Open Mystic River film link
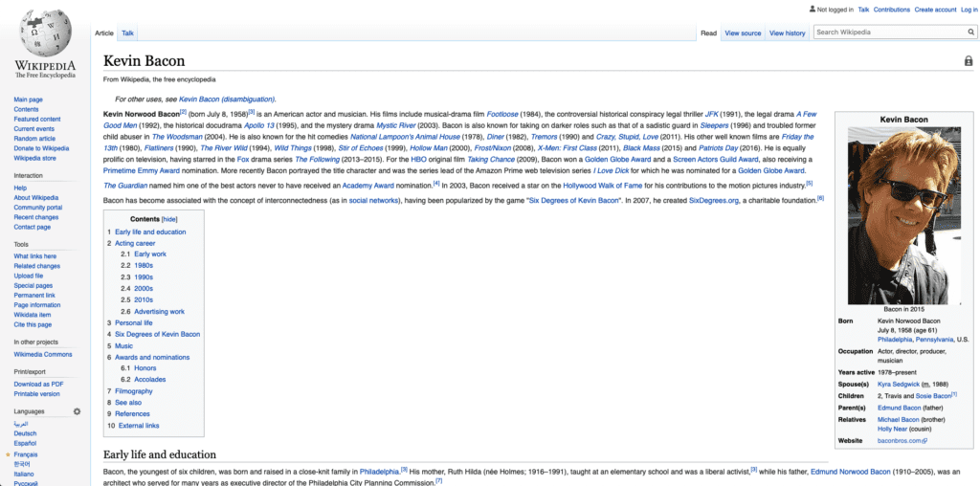Screen dimensions: 980x486 [x=395, y=125]
